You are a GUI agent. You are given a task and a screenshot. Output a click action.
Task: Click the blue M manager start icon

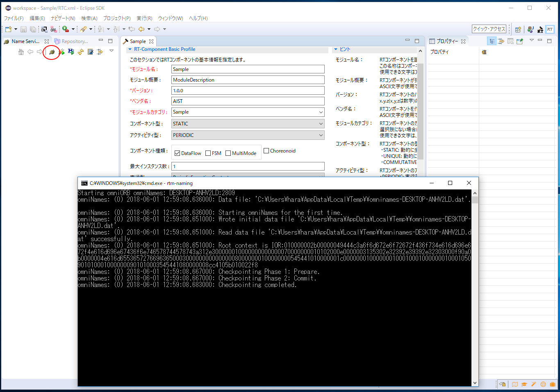(x=71, y=52)
